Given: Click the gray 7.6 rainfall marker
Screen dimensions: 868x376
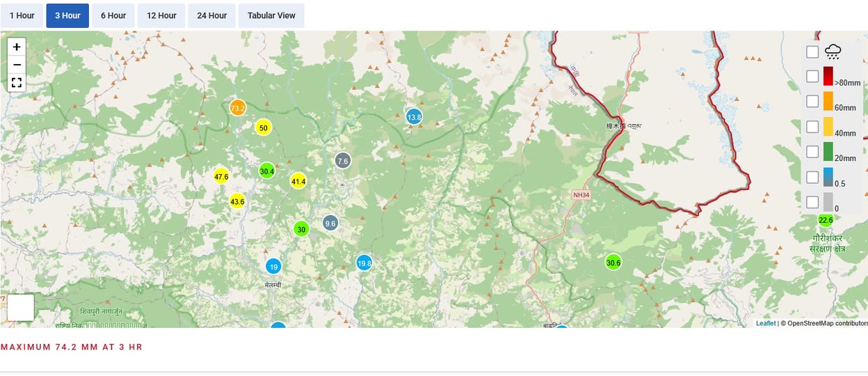Looking at the screenshot, I should pyautogui.click(x=342, y=161).
